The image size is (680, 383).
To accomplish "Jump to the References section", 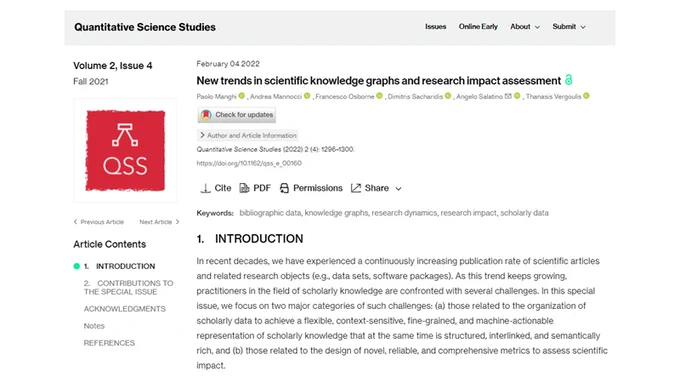I will pos(109,343).
